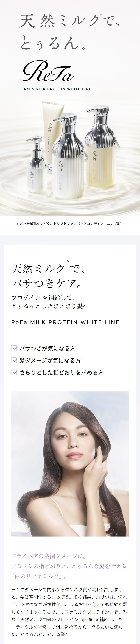Tap the ※加水分解乳タンパク footnote text
This screenshot has width=140, height=644.
click(x=69, y=223)
